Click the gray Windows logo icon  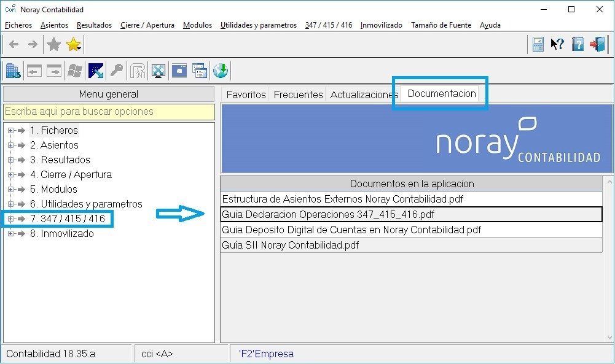click(75, 71)
